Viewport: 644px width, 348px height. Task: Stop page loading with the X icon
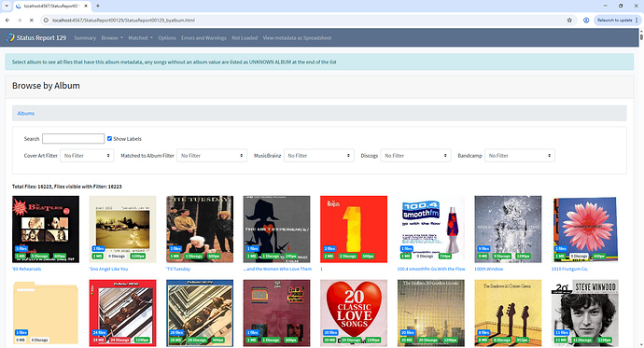click(x=32, y=21)
